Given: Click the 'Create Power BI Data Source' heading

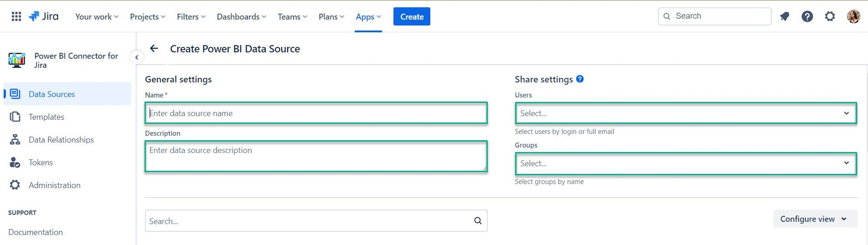Looking at the screenshot, I should tap(235, 49).
